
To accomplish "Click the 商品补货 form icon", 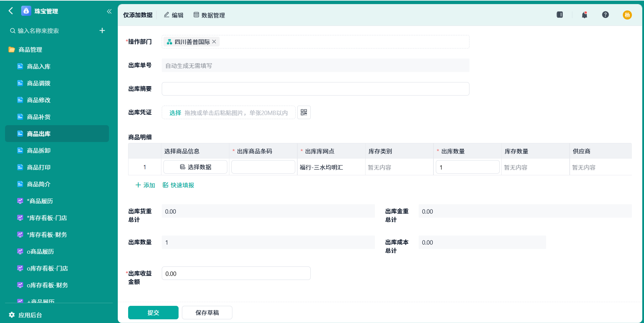I will (20, 117).
